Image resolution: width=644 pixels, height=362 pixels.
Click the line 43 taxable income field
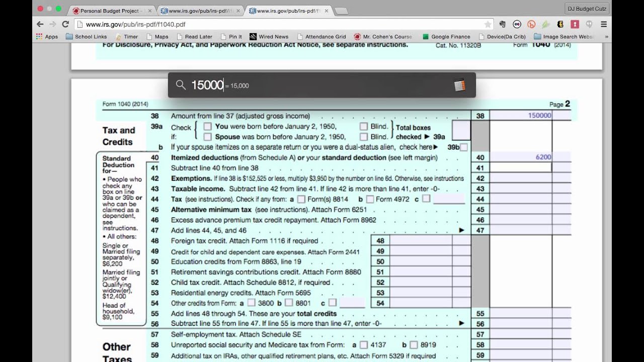521,189
